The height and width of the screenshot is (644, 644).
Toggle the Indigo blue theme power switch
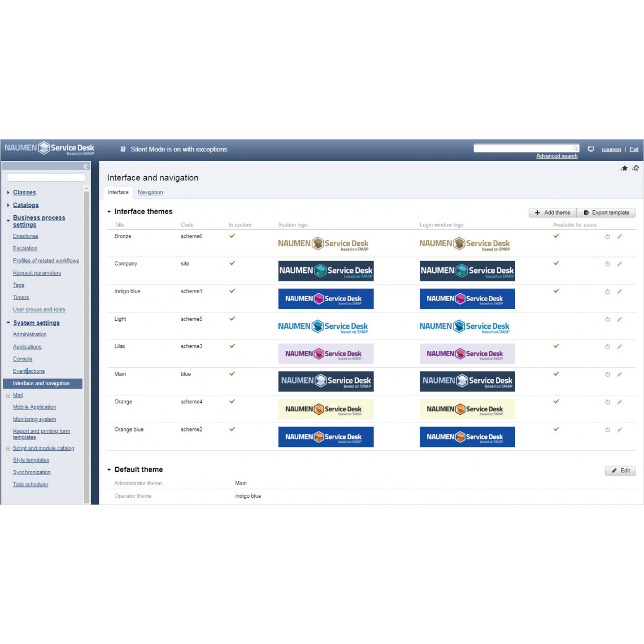[607, 291]
